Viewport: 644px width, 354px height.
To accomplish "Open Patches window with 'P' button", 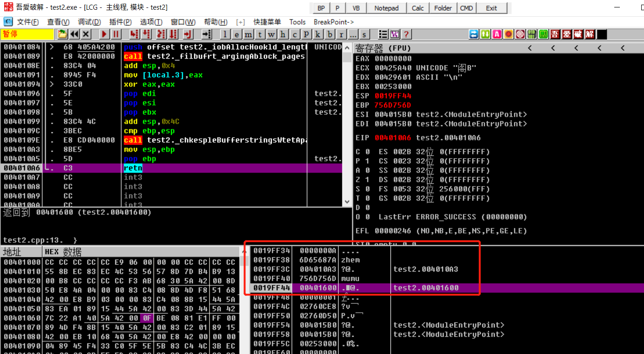I will point(306,34).
